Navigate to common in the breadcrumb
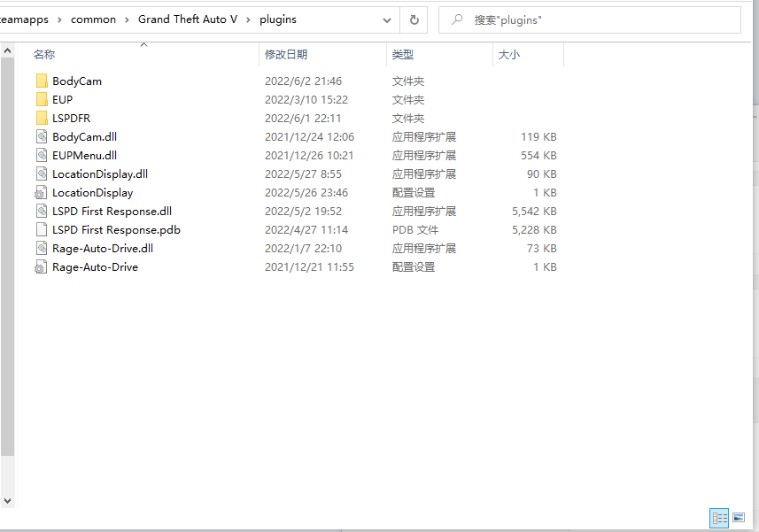This screenshot has height=532, width=759. click(x=93, y=19)
